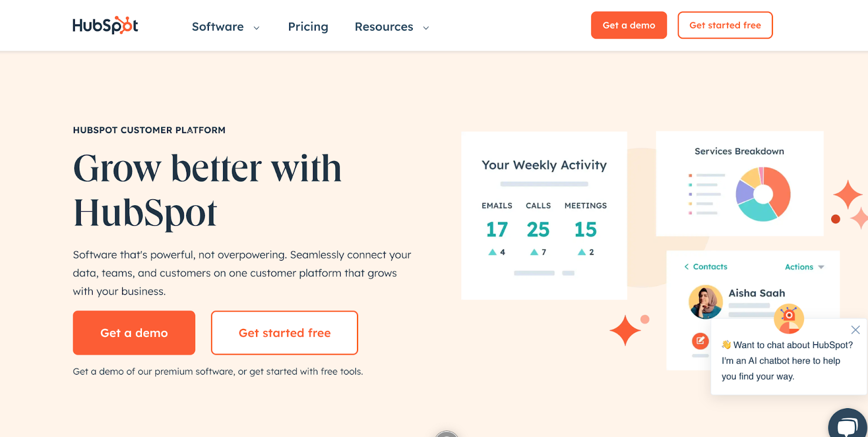Expand the Resources dropdown menu
868x437 pixels.
pyautogui.click(x=392, y=27)
